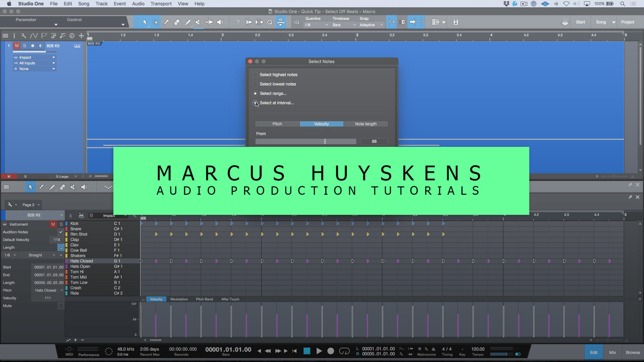Open the Spotlight search magnifier icon

click(623, 4)
